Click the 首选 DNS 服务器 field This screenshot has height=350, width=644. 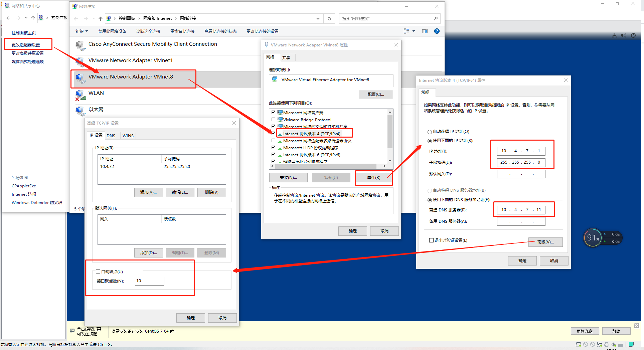521,210
